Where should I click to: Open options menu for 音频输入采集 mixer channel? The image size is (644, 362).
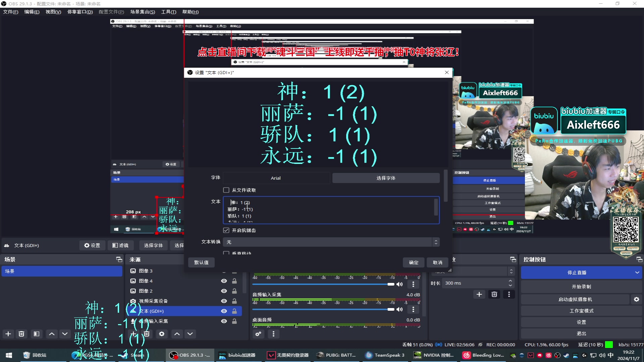[x=413, y=309]
